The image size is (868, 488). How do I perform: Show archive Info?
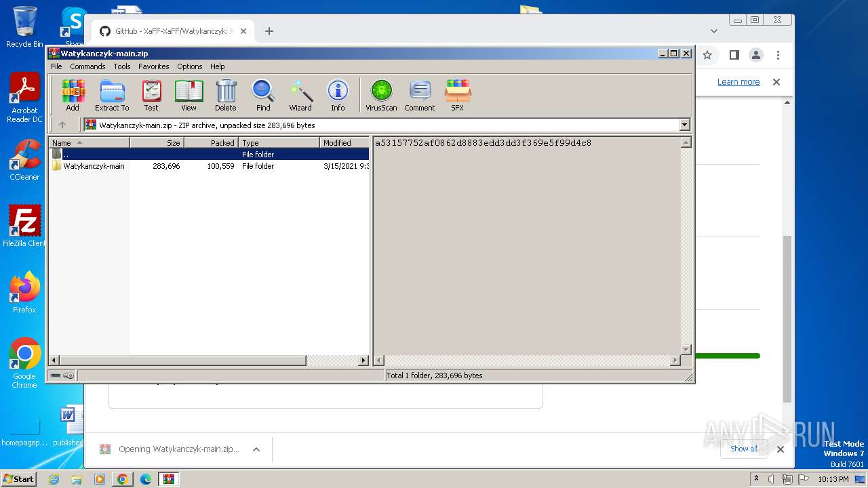338,96
